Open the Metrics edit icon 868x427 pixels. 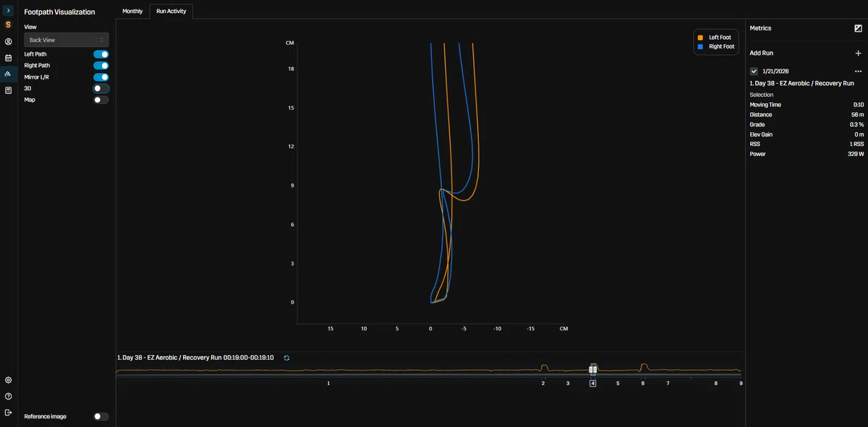pos(858,28)
